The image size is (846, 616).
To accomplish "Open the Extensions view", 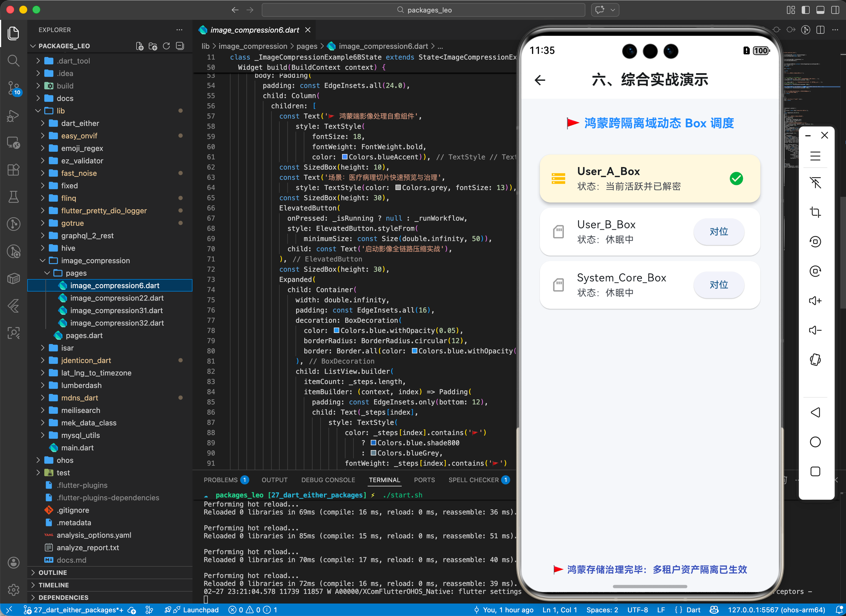I will coord(13,170).
